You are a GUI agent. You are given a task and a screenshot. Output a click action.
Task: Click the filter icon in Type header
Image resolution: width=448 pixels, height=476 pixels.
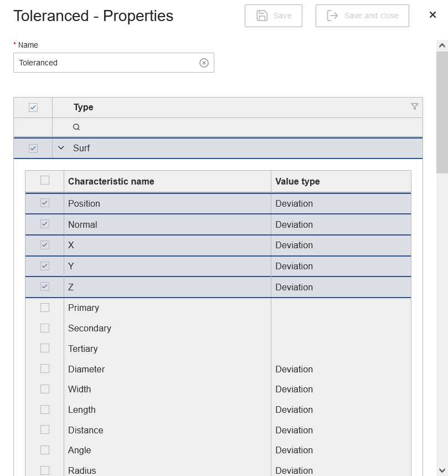(414, 106)
